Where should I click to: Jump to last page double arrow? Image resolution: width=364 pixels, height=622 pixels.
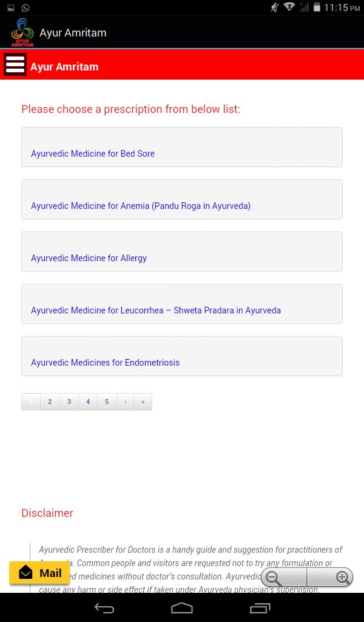143,402
